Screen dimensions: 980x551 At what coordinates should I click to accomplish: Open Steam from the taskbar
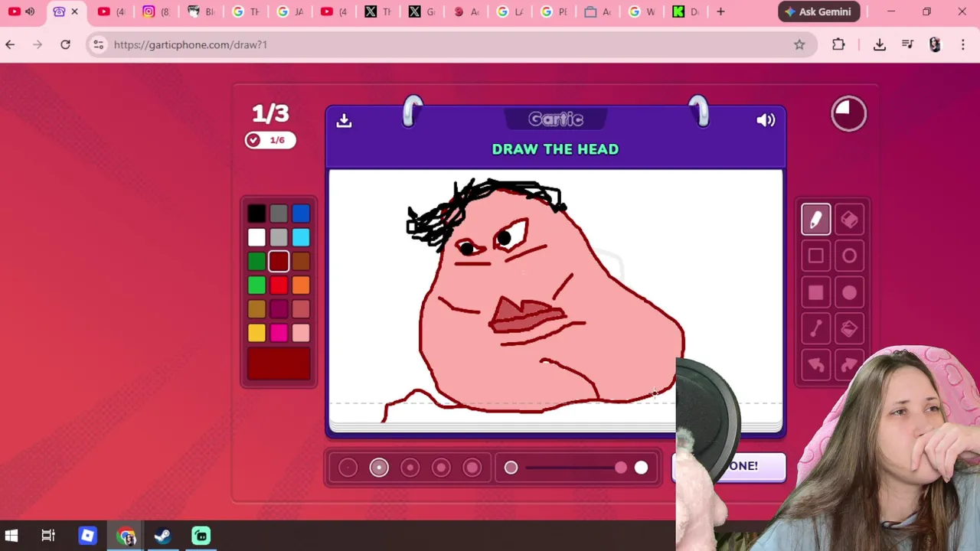click(162, 536)
